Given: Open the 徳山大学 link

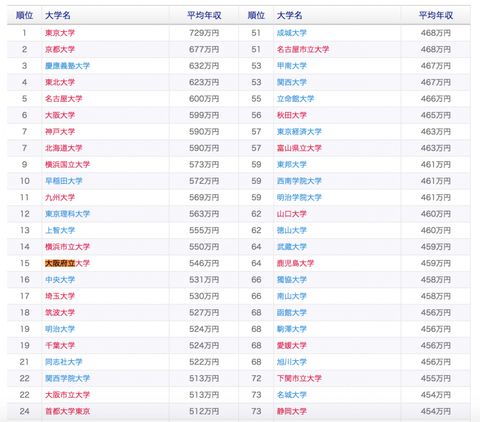Looking at the screenshot, I should (x=292, y=230).
